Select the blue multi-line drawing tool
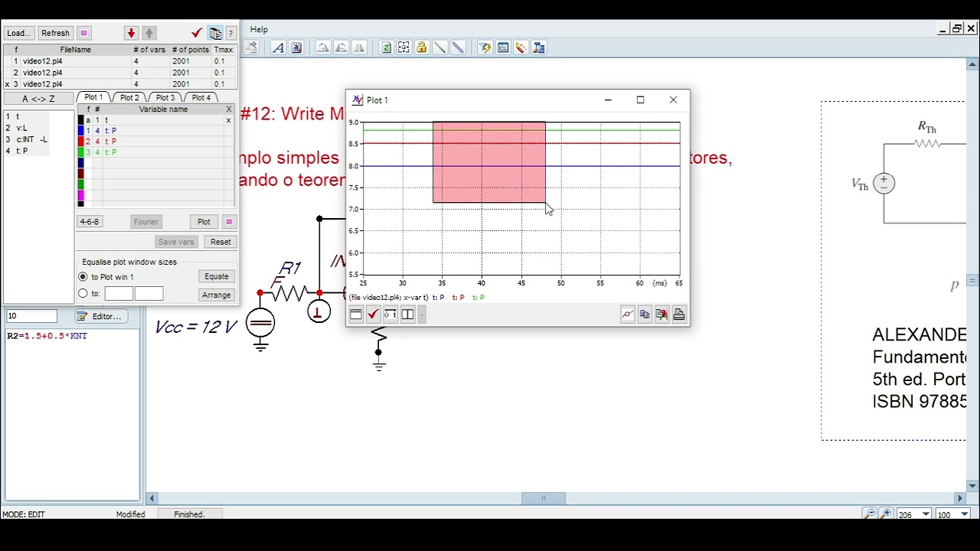 pyautogui.click(x=458, y=47)
